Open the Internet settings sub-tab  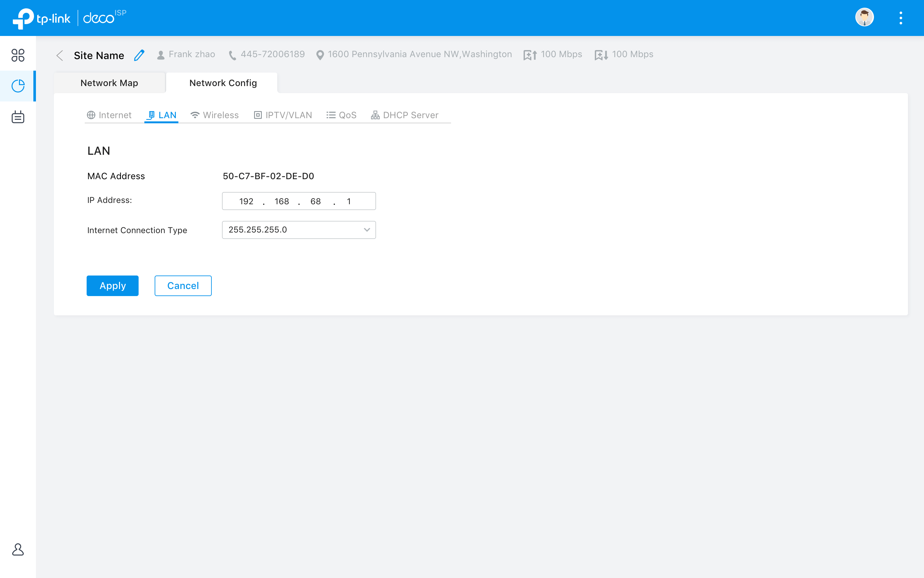[x=109, y=115]
